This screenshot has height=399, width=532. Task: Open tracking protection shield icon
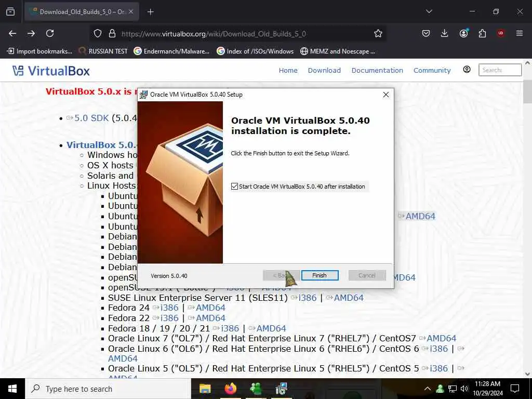pyautogui.click(x=98, y=33)
